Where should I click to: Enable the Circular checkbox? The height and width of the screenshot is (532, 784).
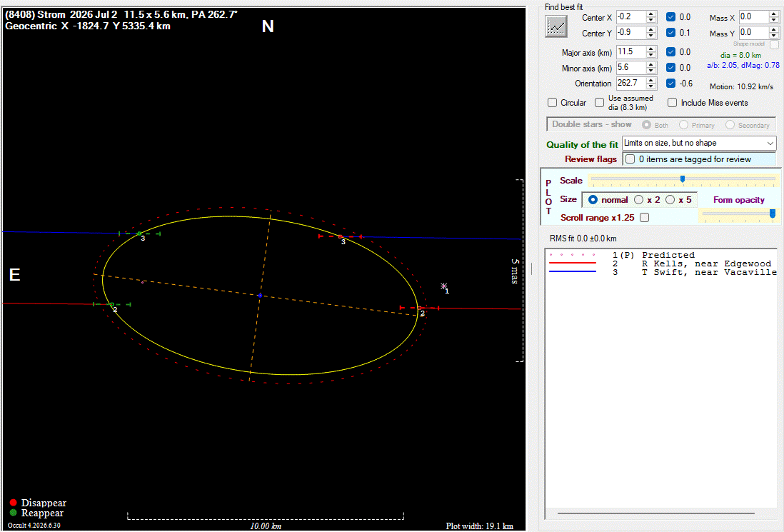(x=552, y=103)
